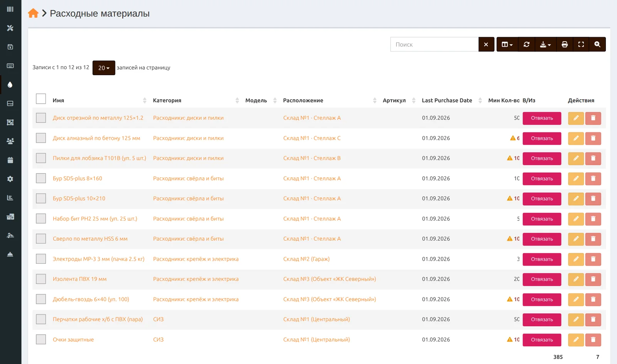
Task: Clear the search field with the X button
Action: point(486,44)
